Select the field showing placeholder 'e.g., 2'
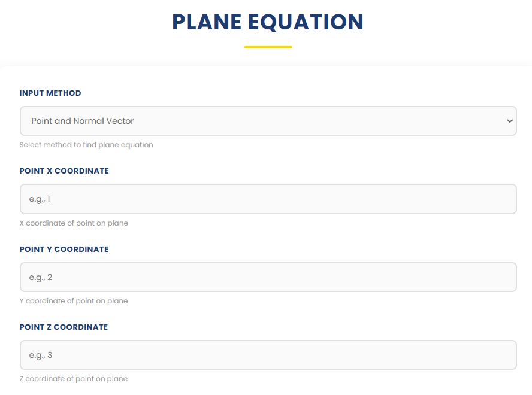 click(x=268, y=276)
